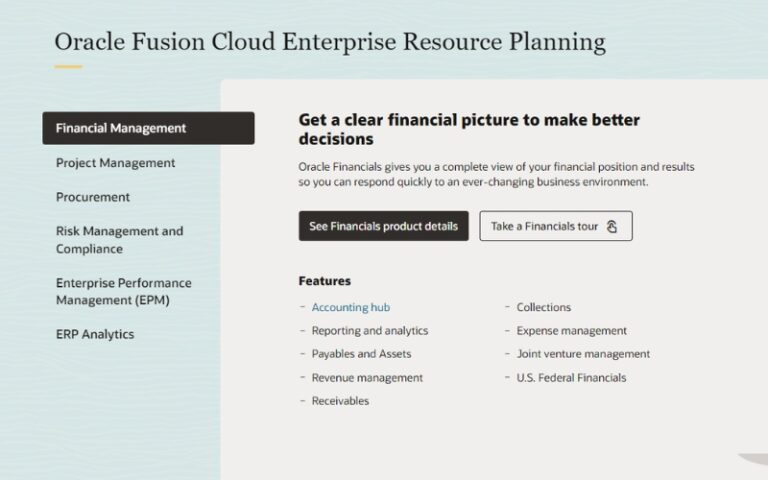Screen dimensions: 768x480
Task: Select the Financial Management tab
Action: 148,128
